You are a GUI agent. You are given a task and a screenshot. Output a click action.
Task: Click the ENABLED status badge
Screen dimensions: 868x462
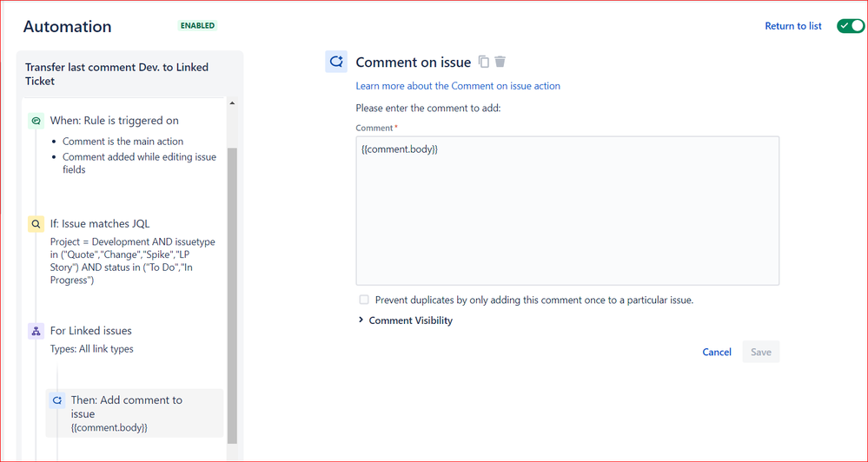tap(197, 25)
